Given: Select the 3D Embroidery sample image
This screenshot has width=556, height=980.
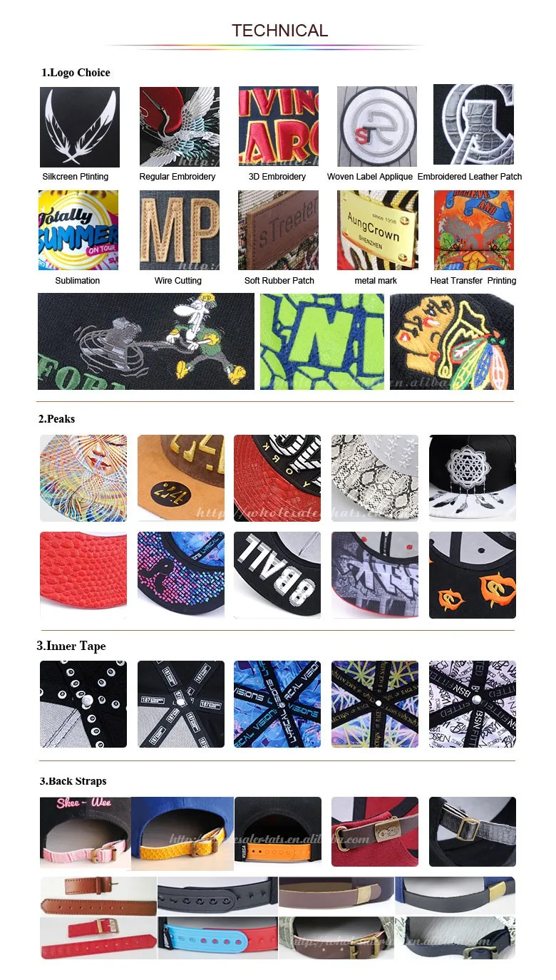Looking at the screenshot, I should point(279,127).
